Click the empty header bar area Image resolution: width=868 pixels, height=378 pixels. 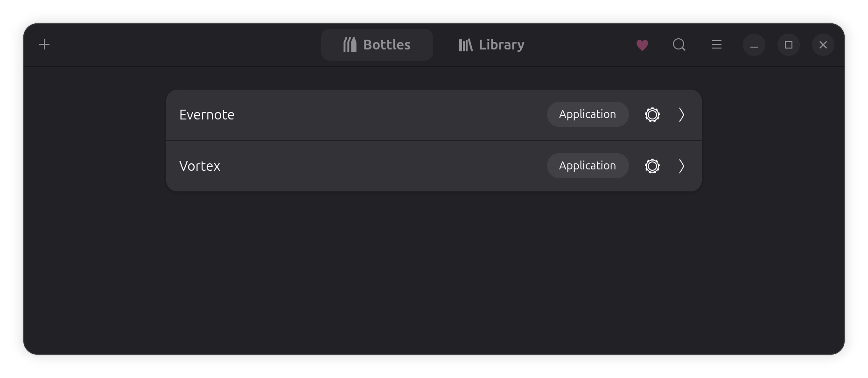pos(187,45)
